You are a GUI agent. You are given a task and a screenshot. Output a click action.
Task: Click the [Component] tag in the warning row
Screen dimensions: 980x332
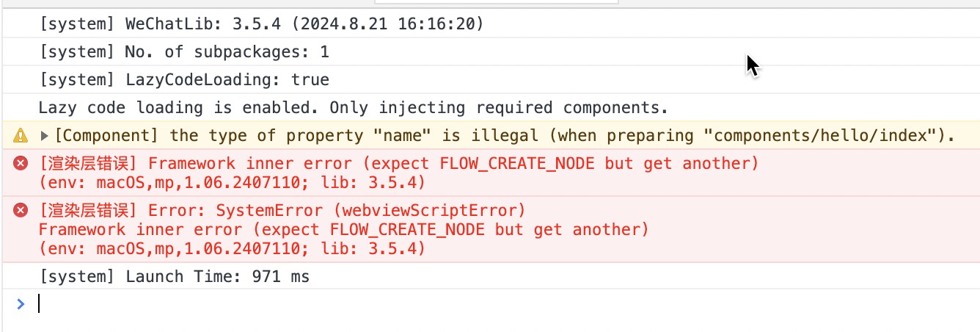pyautogui.click(x=109, y=136)
